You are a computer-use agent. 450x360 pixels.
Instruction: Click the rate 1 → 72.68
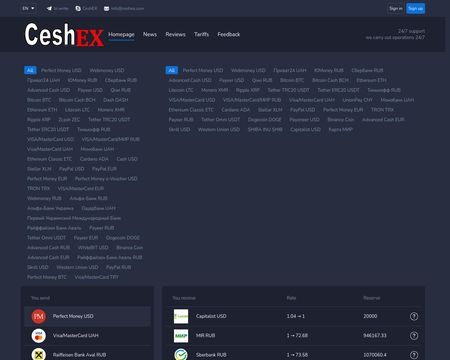pyautogui.click(x=297, y=336)
